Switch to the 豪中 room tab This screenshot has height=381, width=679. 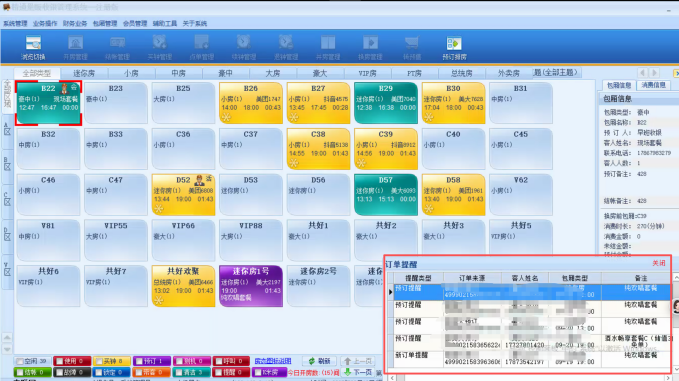coord(226,74)
